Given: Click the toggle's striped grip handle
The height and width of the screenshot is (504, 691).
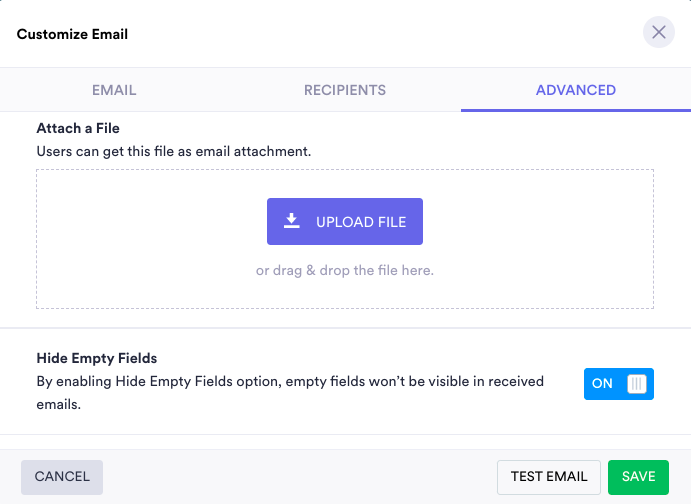Looking at the screenshot, I should coord(637,384).
